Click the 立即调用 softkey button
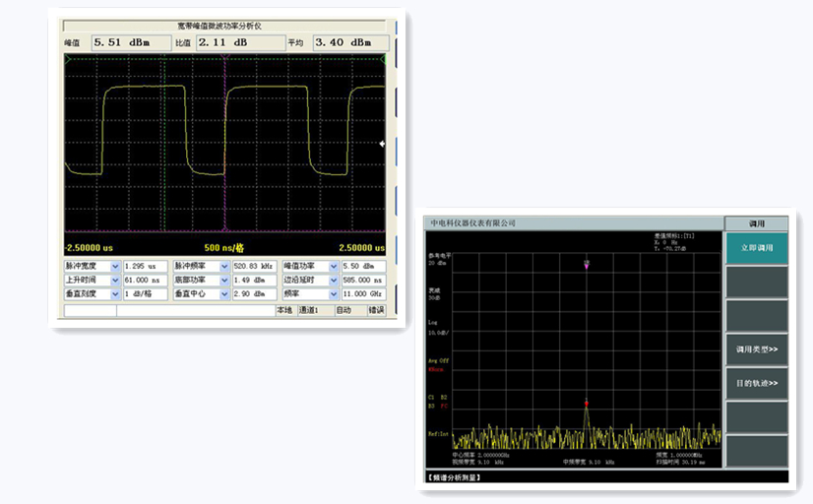This screenshot has height=504, width=813. coord(756,248)
